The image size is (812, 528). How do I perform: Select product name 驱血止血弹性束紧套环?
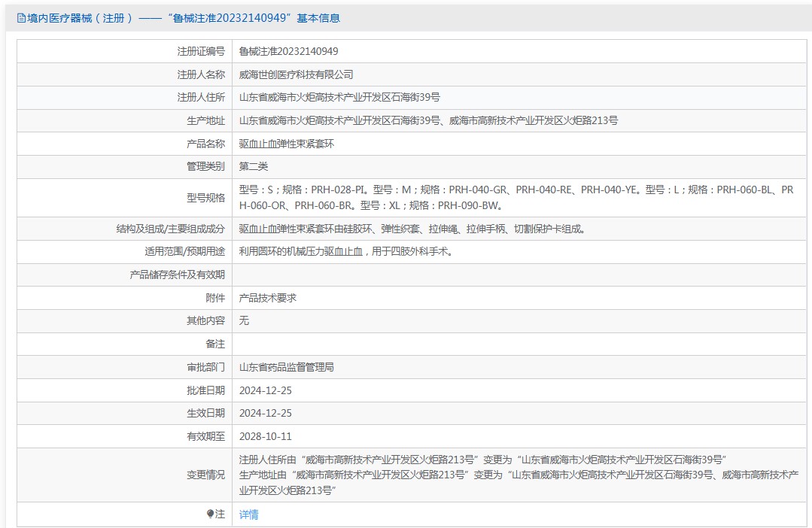[x=286, y=144]
